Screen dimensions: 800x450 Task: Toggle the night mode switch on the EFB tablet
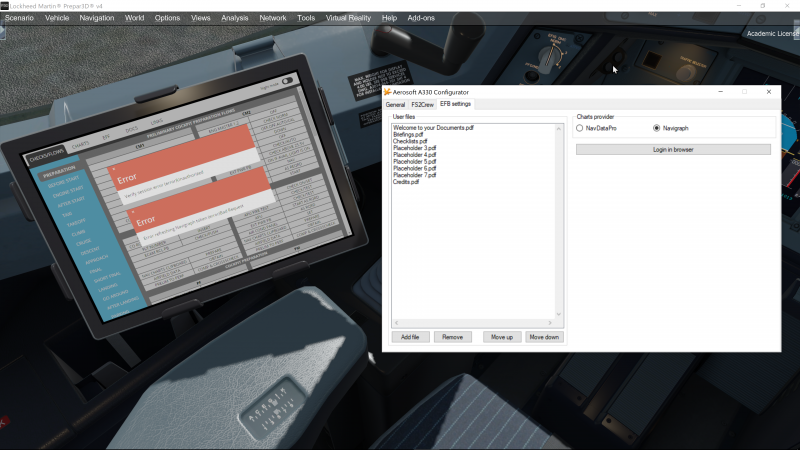(x=287, y=81)
